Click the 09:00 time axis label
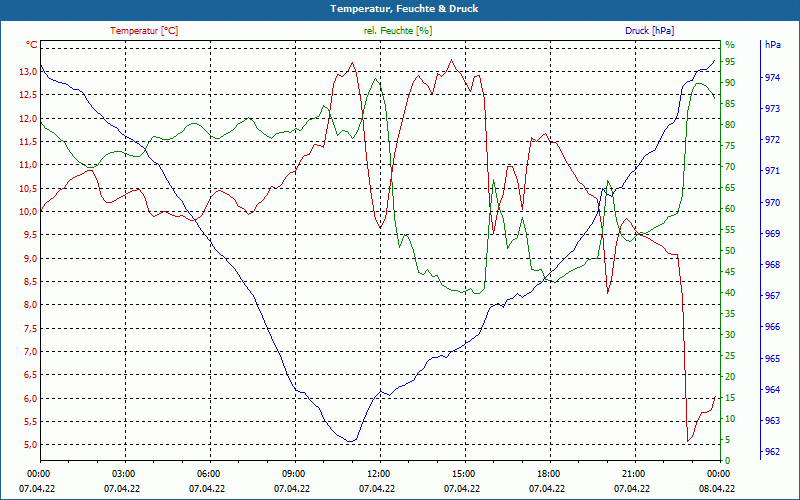 coord(293,474)
